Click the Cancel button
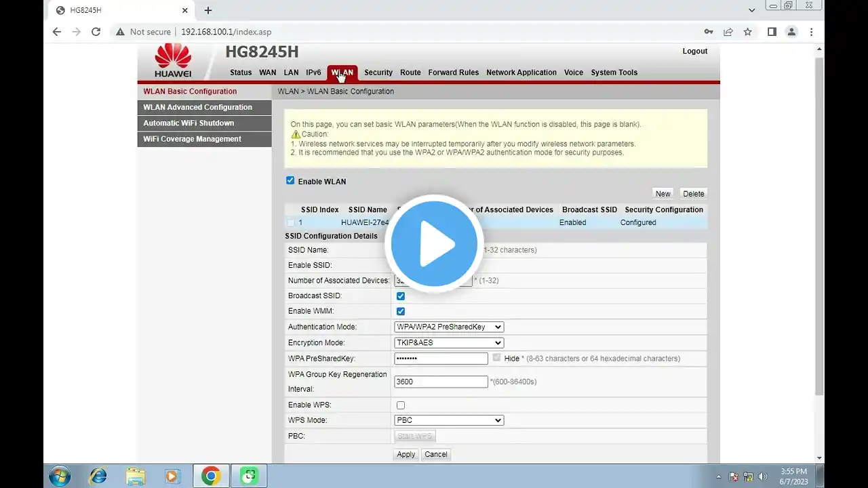 436,455
